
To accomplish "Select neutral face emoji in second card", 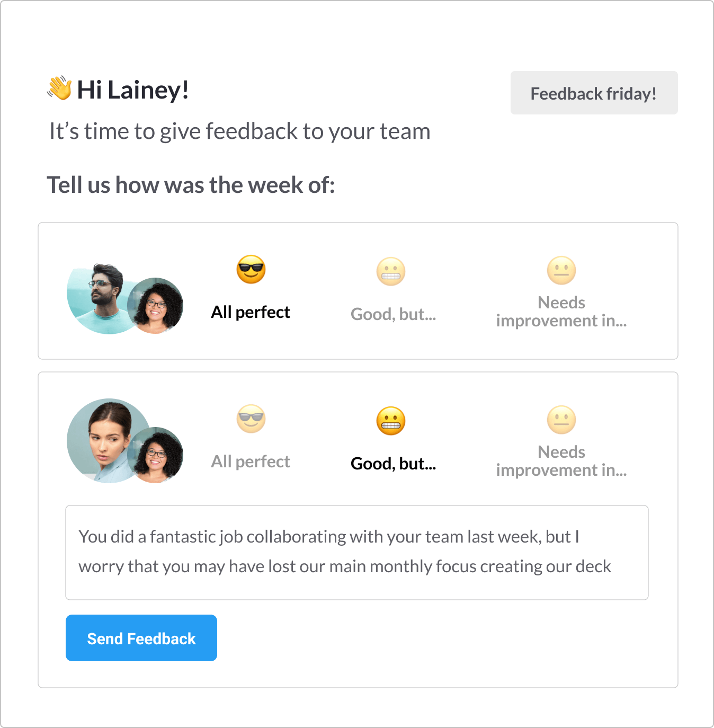I will tap(561, 420).
